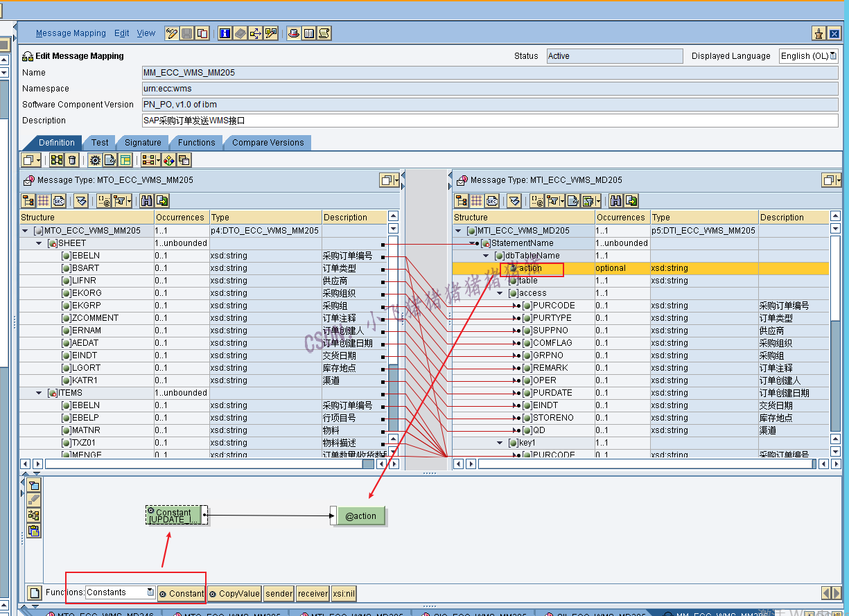Click the display/edit pencil icon in main toolbar
Image resolution: width=849 pixels, height=616 pixels.
click(171, 33)
